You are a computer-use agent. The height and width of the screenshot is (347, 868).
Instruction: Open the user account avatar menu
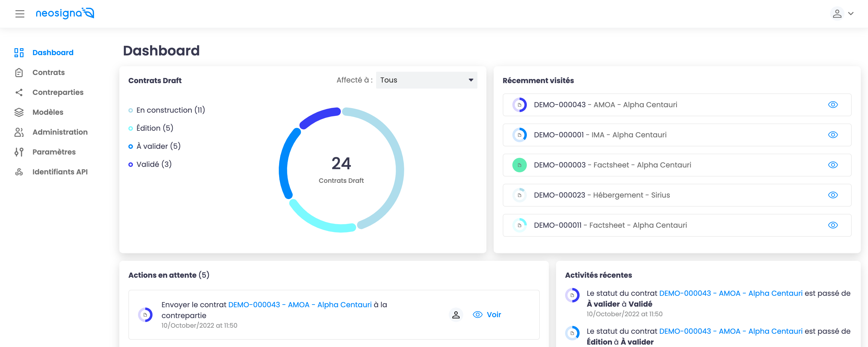(837, 14)
